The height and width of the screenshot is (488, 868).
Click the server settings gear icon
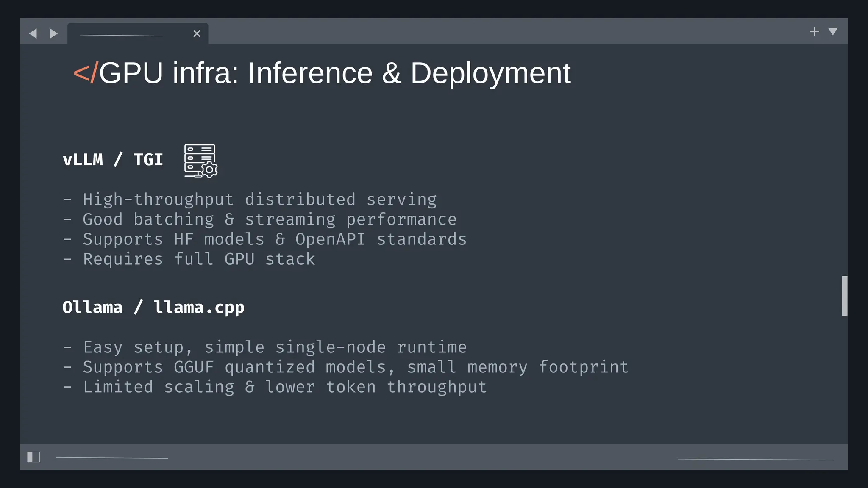(200, 161)
